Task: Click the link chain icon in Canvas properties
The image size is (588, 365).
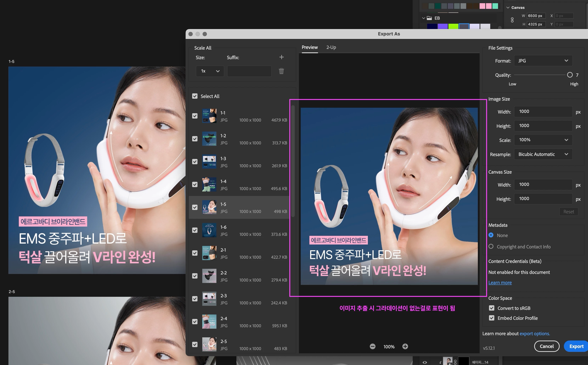Action: [512, 20]
